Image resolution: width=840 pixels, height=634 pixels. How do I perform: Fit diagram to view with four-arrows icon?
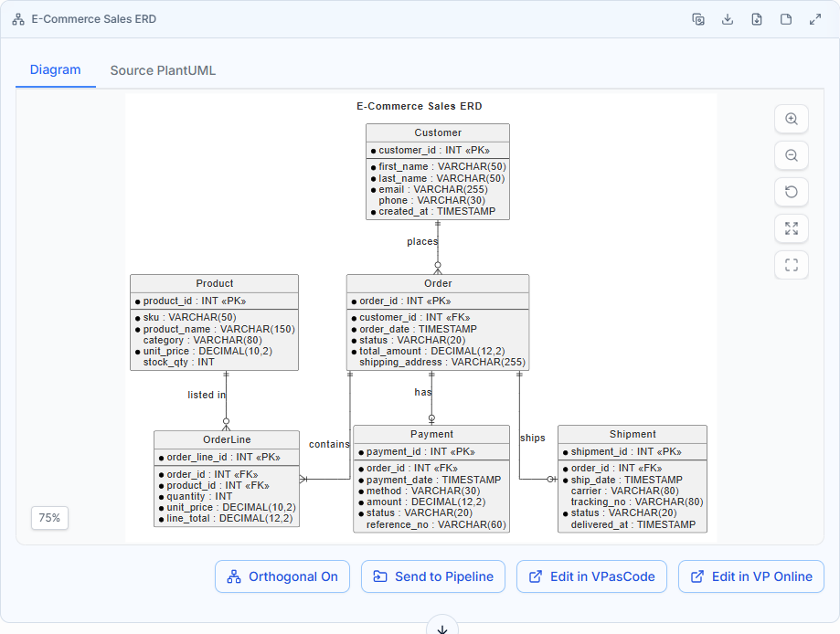[x=792, y=228]
